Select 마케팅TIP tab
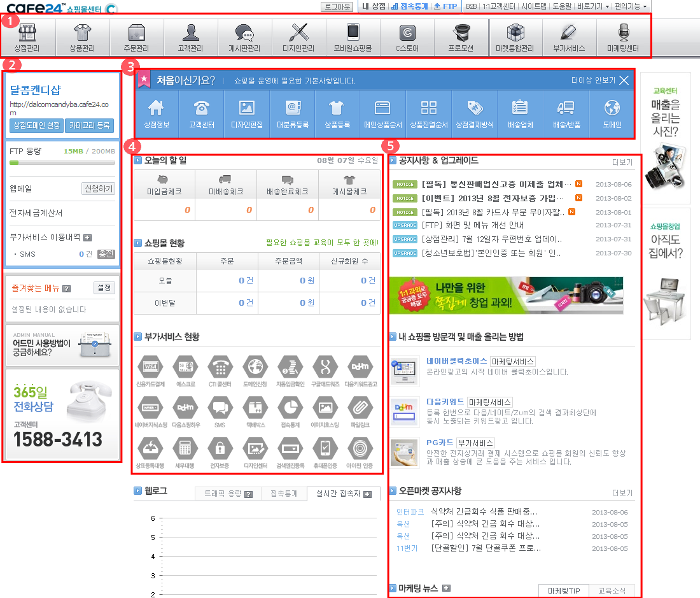The height and width of the screenshot is (598, 700). point(564,590)
